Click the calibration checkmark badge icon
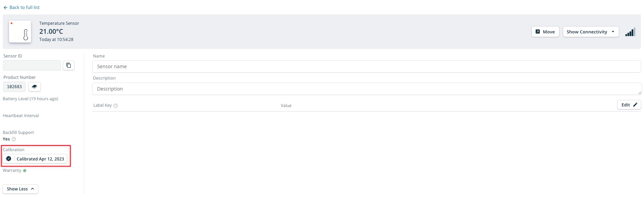Viewport: 644px width, 198px height. click(x=9, y=159)
